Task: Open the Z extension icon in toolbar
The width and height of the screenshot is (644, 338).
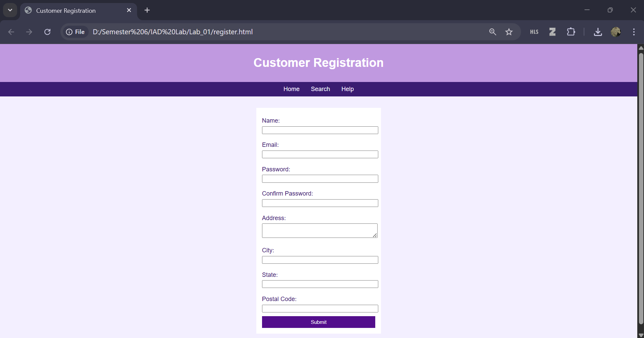Action: [x=552, y=32]
